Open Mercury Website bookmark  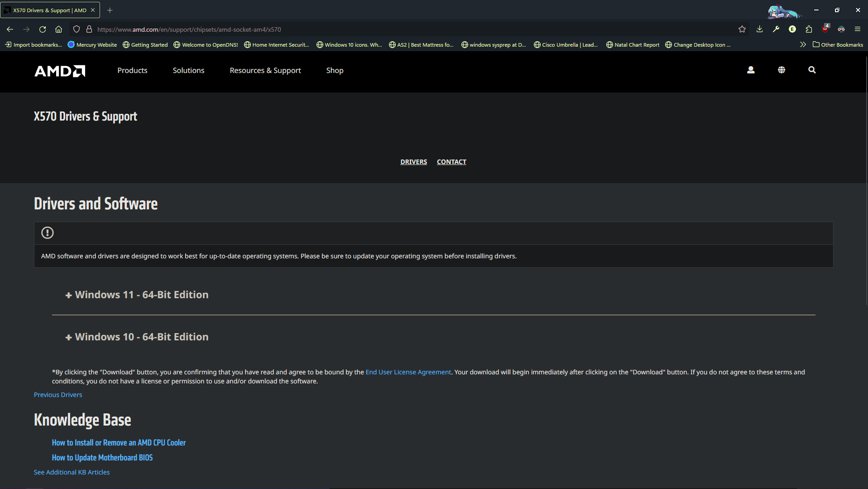[92, 44]
